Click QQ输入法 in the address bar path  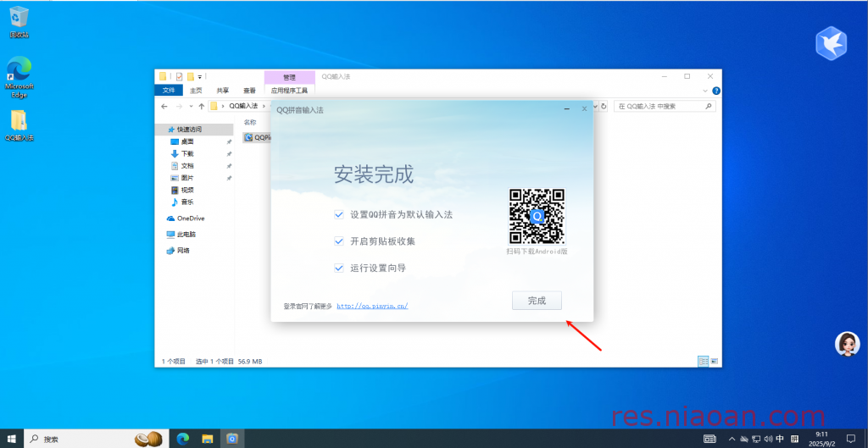(x=243, y=106)
